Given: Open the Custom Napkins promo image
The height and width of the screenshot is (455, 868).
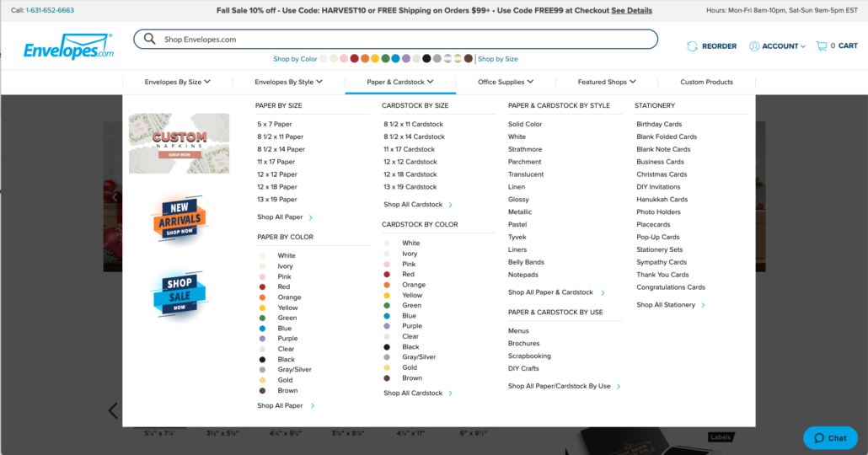Looking at the screenshot, I should pyautogui.click(x=179, y=143).
